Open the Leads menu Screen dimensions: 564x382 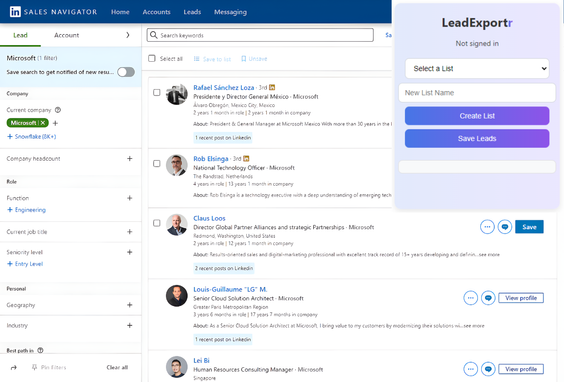click(192, 12)
